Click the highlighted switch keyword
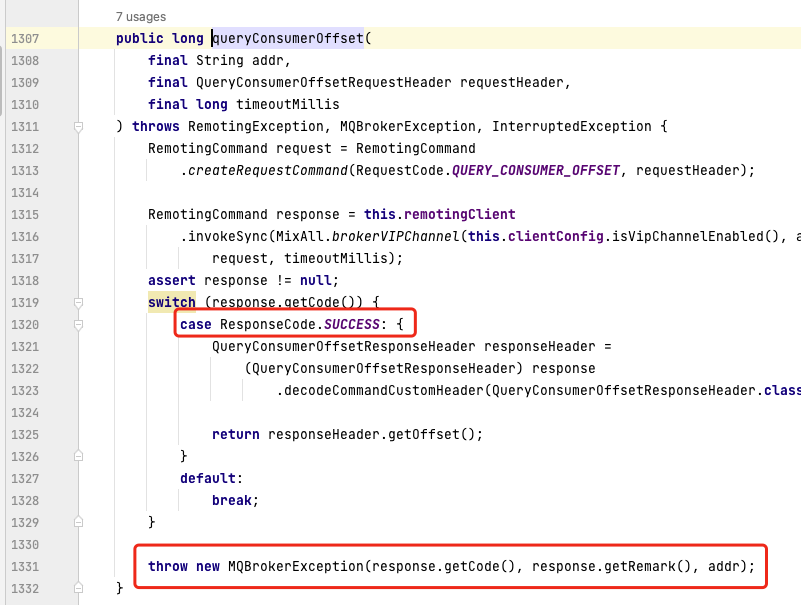 coord(172,302)
